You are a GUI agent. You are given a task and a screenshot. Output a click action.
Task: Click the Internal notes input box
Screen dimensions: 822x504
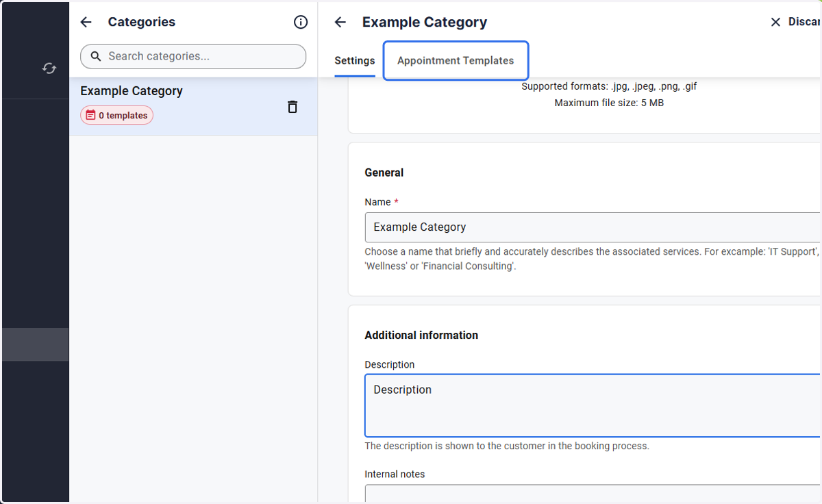[x=593, y=494]
